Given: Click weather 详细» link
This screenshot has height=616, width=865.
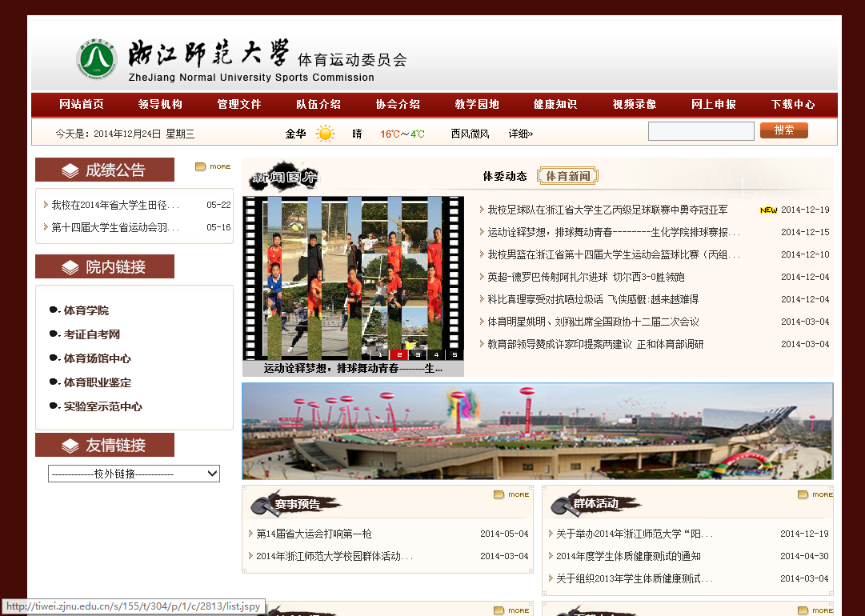Looking at the screenshot, I should point(521,134).
